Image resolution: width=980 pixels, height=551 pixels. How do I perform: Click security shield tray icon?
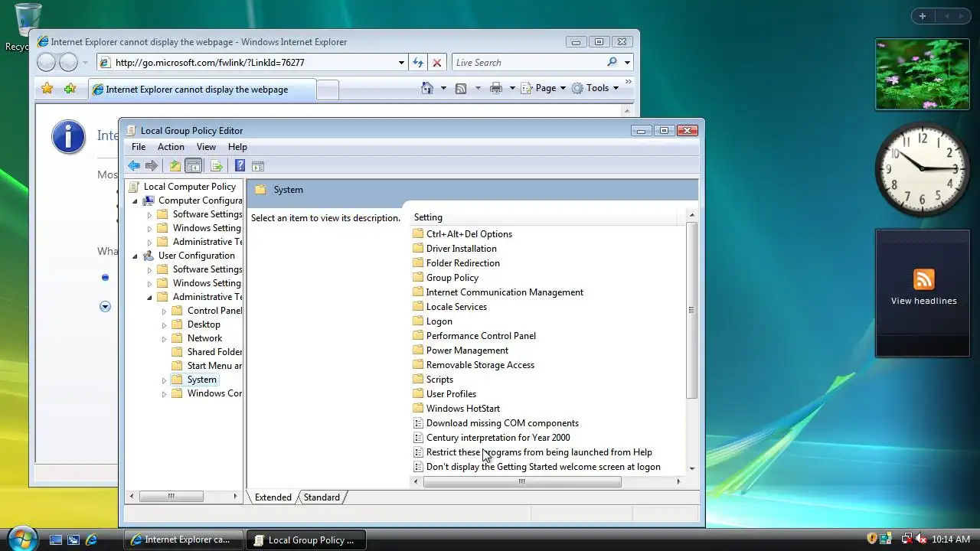tap(871, 539)
